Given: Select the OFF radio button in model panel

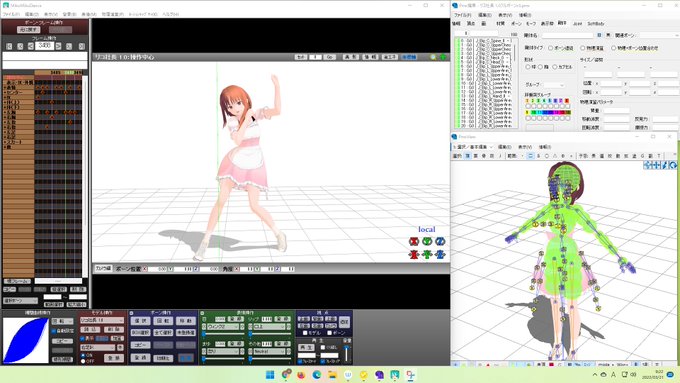Looking at the screenshot, I should point(83,360).
